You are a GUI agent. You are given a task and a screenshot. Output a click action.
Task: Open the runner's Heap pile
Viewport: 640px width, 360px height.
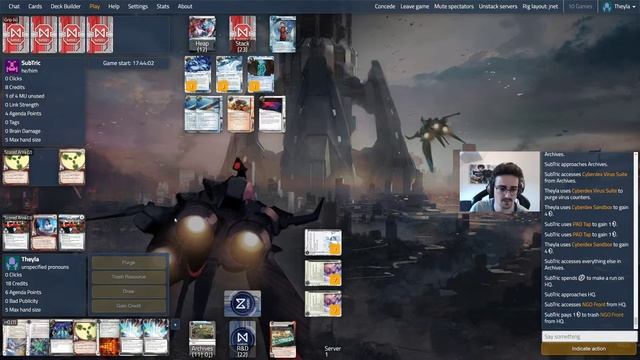click(202, 34)
